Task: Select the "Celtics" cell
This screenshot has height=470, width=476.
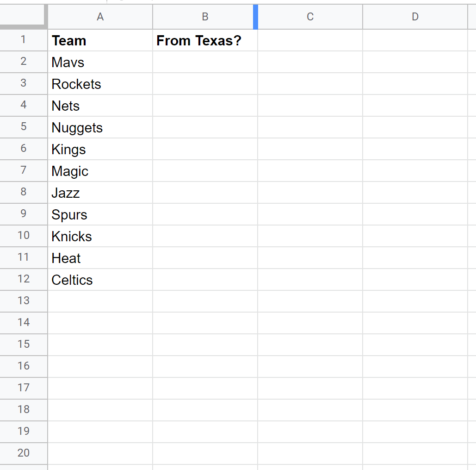Action: coord(100,280)
